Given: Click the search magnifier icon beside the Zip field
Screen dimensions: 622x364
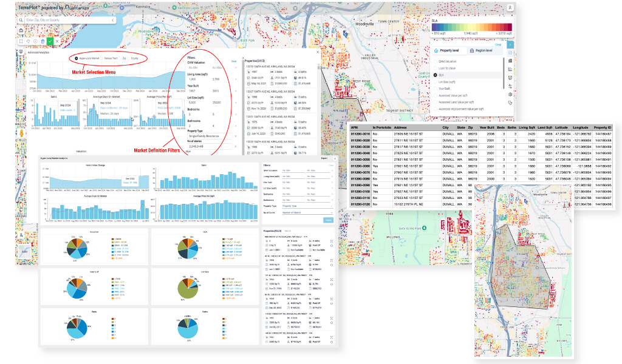Looking at the screenshot, I should click(21, 20).
